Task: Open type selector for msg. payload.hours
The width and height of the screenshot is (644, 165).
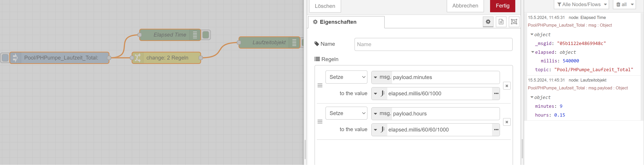Action: [x=375, y=114]
